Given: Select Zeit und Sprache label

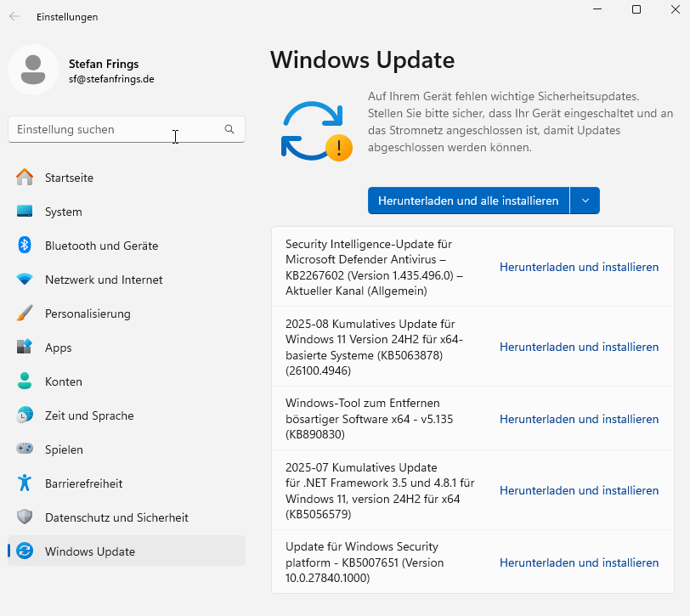Looking at the screenshot, I should [89, 415].
